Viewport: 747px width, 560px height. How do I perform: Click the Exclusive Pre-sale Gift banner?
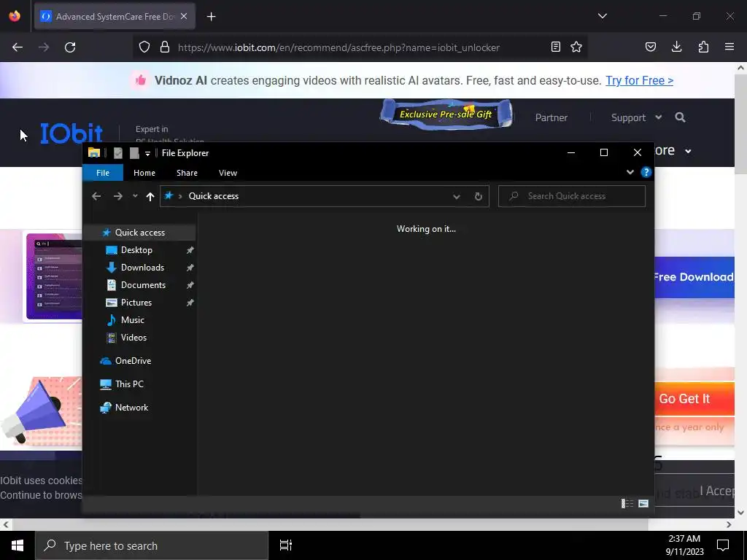click(446, 114)
